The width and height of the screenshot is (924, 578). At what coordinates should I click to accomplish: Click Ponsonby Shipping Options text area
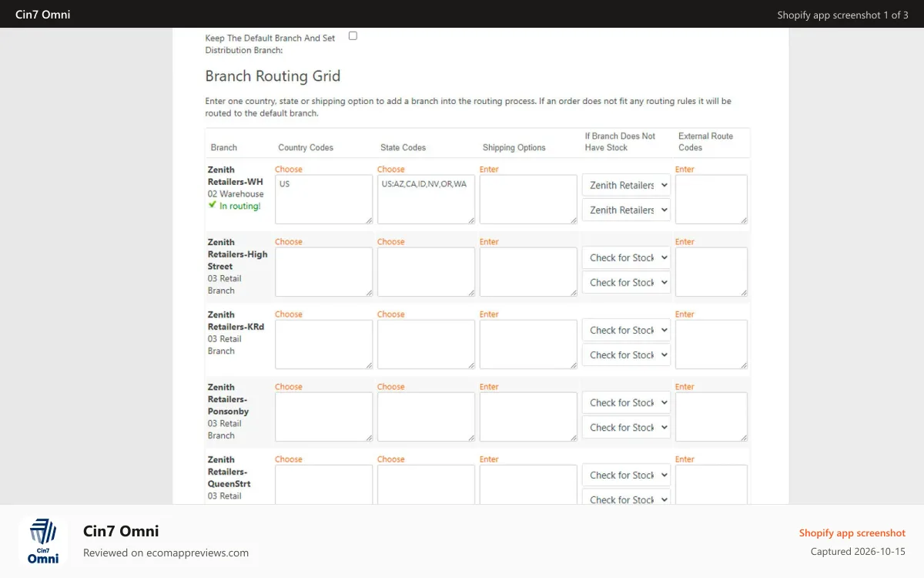coord(528,417)
